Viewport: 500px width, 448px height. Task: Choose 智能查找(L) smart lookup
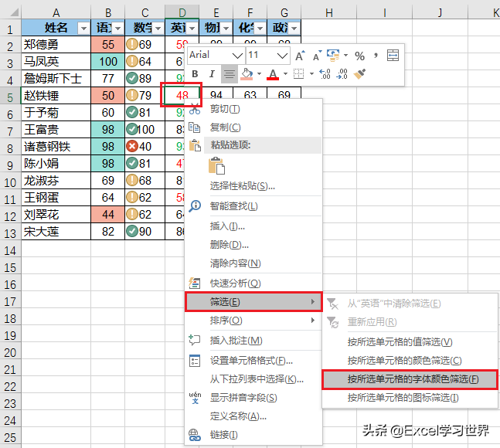253,206
